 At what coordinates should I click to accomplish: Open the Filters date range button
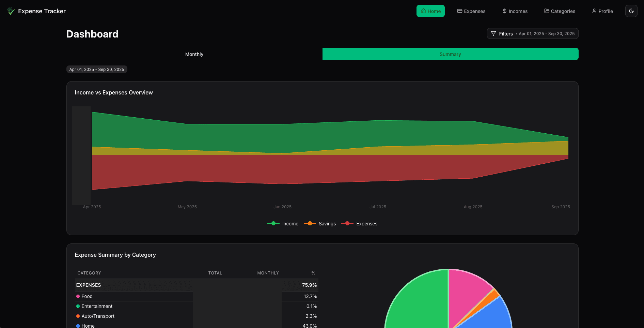point(533,33)
